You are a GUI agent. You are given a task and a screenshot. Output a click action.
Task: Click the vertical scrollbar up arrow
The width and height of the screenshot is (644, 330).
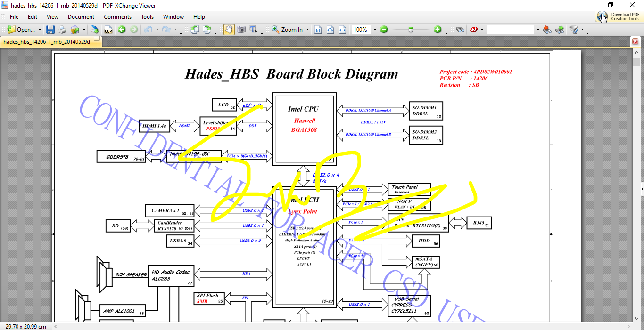point(636,51)
